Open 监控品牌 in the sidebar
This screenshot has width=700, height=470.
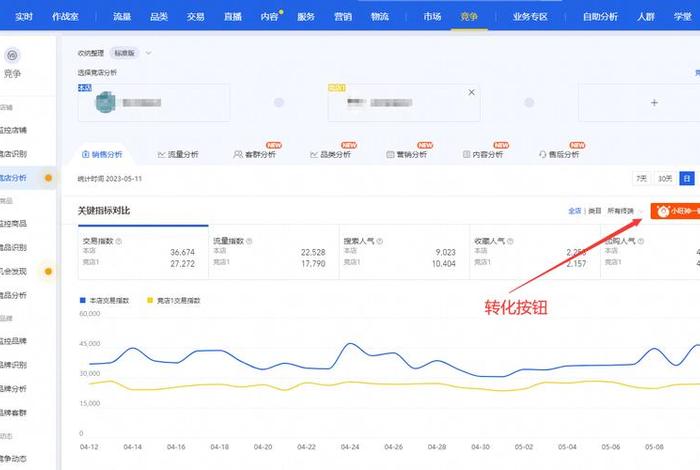pyautogui.click(x=13, y=341)
